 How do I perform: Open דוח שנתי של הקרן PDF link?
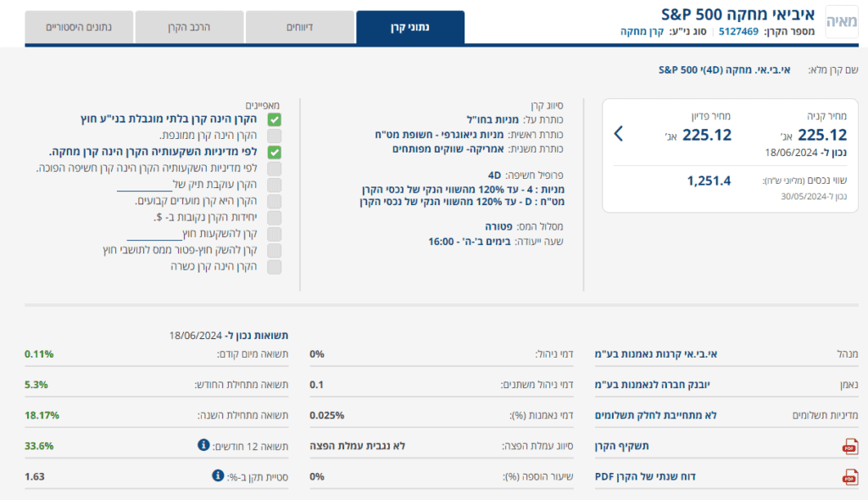click(645, 476)
